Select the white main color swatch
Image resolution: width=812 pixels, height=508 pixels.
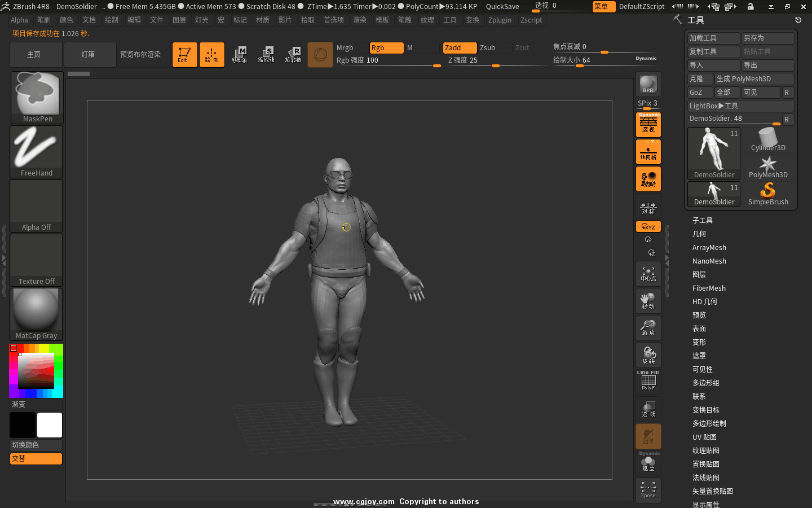50,425
